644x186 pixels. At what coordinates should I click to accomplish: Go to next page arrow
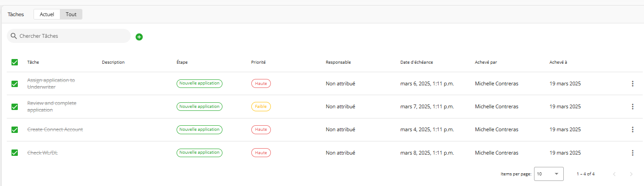click(x=631, y=174)
